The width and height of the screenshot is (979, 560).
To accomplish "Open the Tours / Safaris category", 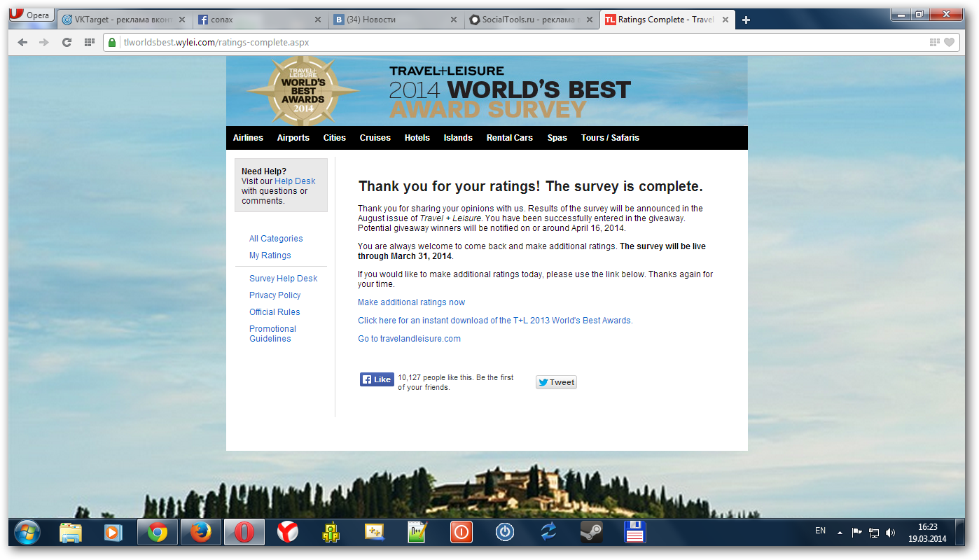I will click(x=610, y=138).
